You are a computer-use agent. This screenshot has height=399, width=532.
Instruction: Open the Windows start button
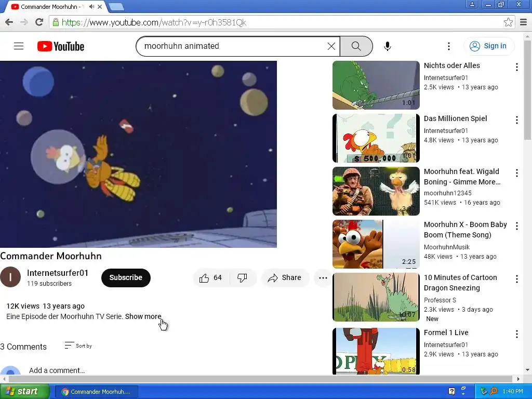(x=24, y=392)
